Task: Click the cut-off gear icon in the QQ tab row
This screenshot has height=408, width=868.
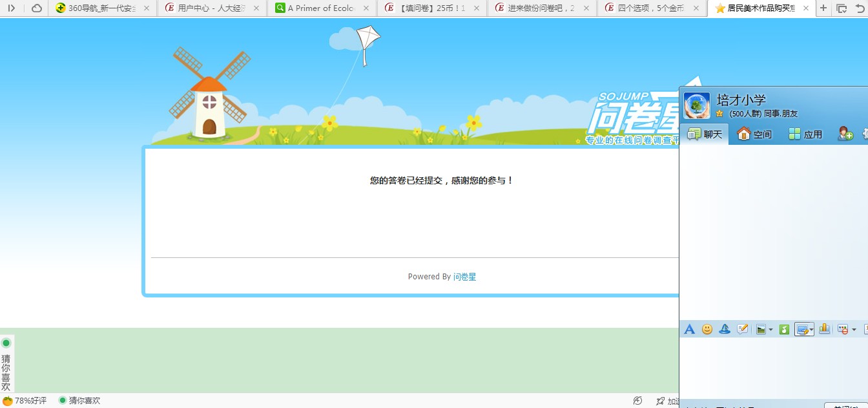Action: (x=865, y=134)
